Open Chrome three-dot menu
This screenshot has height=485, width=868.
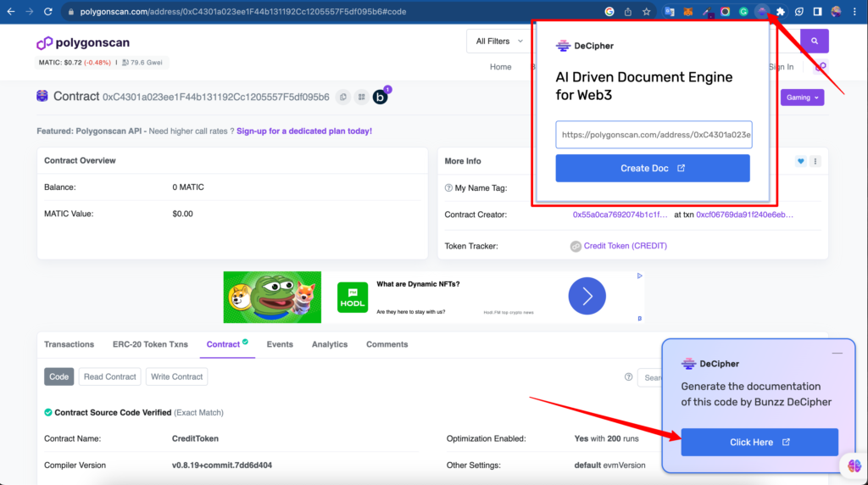[854, 12]
